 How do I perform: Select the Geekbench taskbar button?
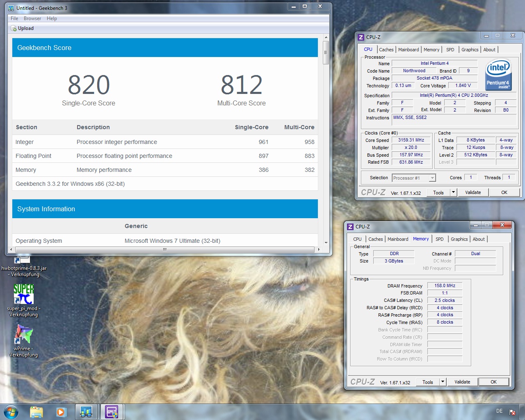(x=86, y=412)
